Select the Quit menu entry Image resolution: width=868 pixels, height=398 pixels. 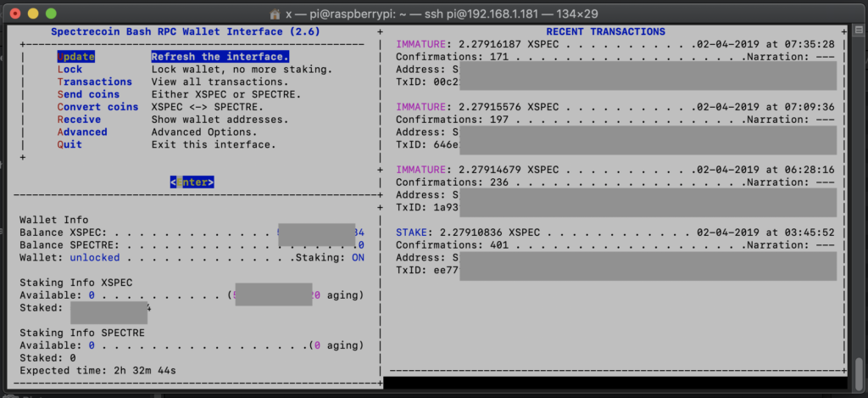(x=70, y=144)
